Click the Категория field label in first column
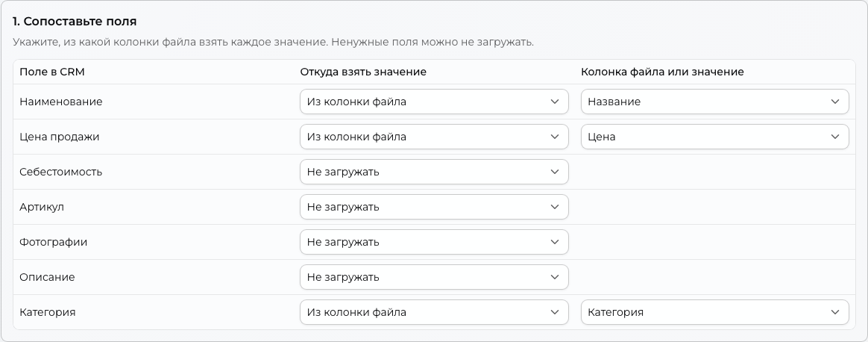This screenshot has height=342, width=868. pyautogui.click(x=48, y=313)
